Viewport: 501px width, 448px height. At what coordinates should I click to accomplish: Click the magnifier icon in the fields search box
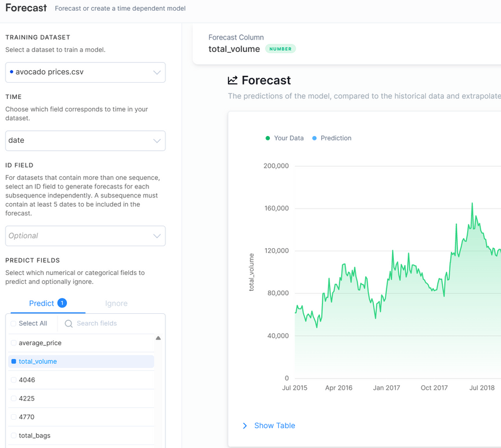(x=68, y=323)
